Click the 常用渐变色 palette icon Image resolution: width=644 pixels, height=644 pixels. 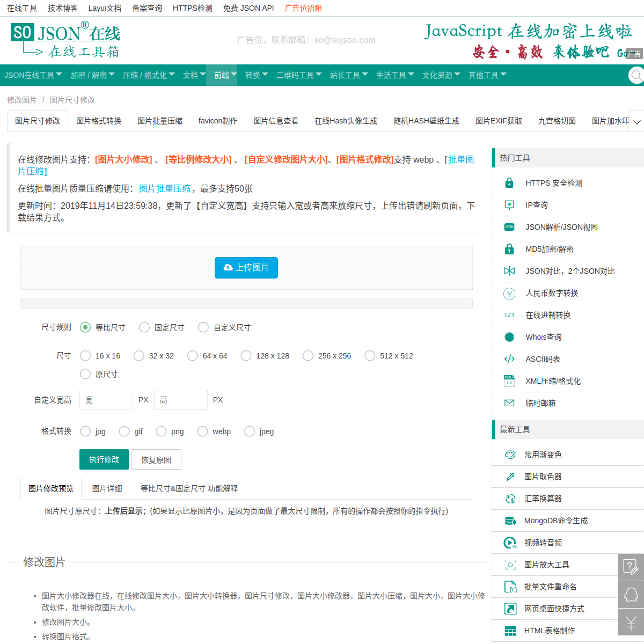coord(510,455)
